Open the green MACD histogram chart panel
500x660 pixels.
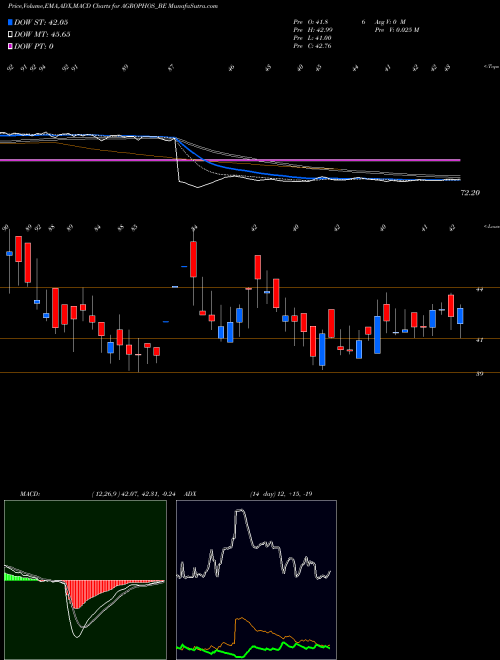pyautogui.click(x=85, y=580)
